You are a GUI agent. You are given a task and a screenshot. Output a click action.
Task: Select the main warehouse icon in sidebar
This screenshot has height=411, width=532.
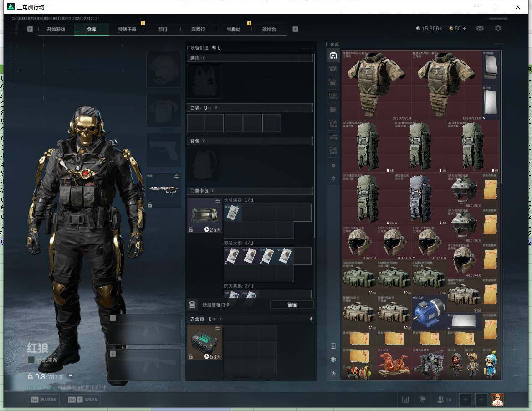333,55
